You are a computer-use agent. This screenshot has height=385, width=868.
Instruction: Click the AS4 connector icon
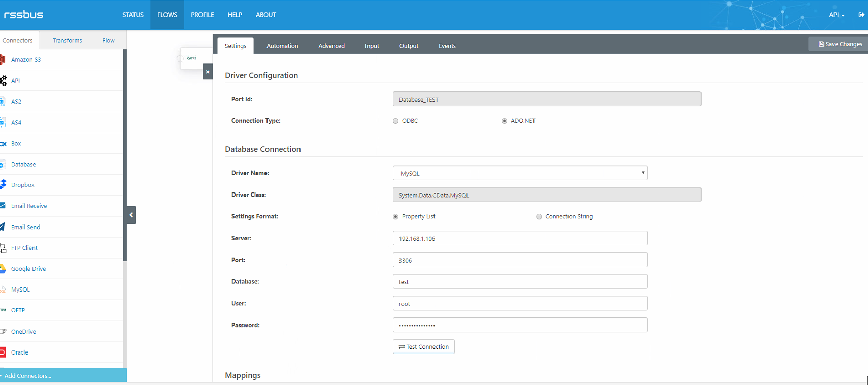pos(3,122)
